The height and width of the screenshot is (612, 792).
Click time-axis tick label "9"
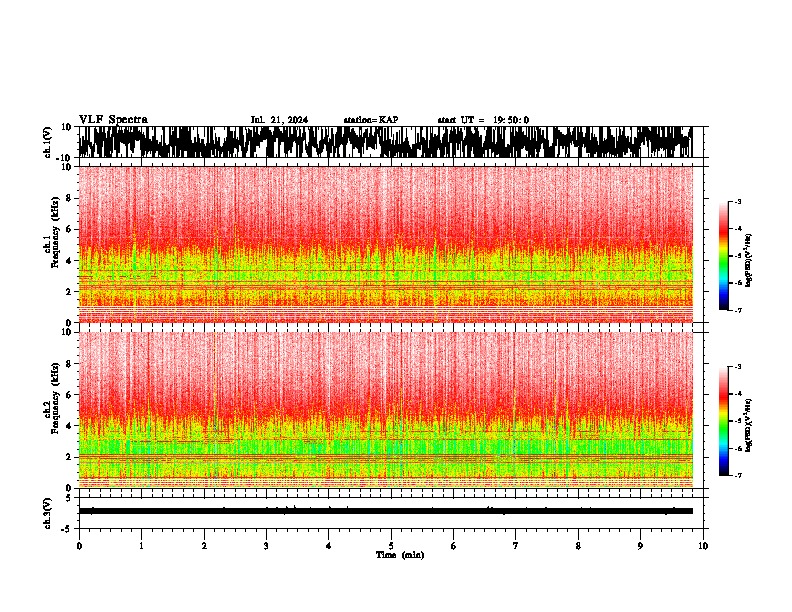(640, 546)
